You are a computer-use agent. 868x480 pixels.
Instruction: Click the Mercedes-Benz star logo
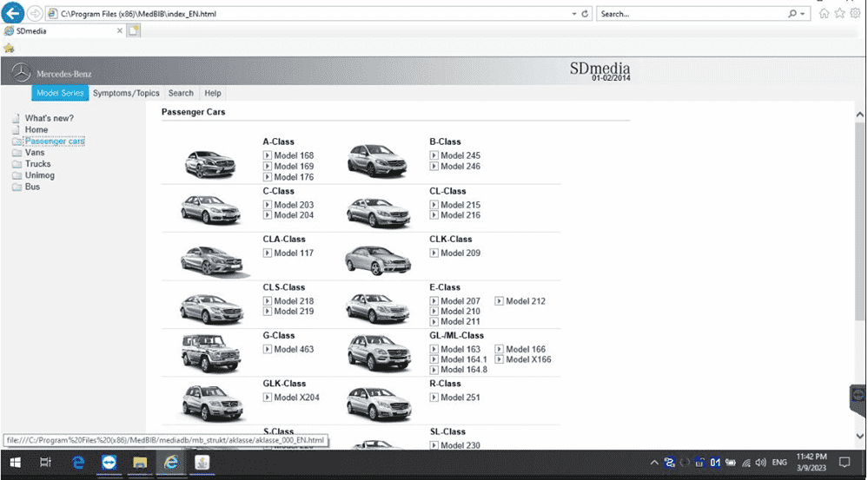click(x=22, y=72)
